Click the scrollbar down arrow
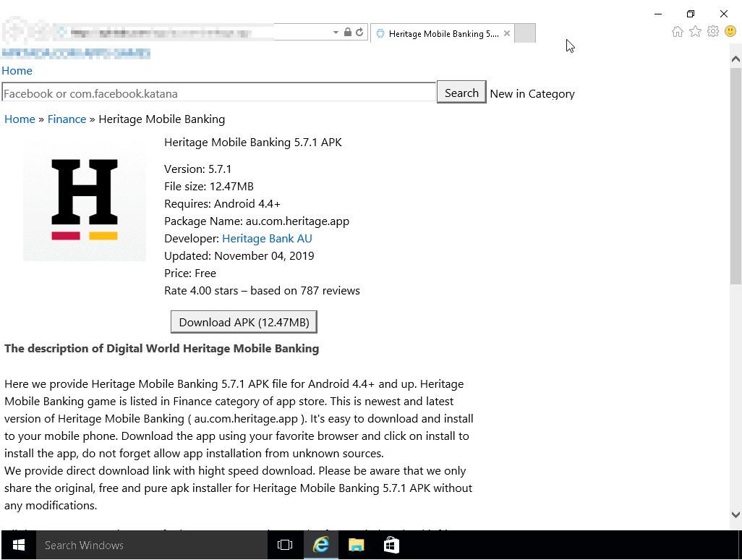This screenshot has height=560, width=742. [735, 514]
